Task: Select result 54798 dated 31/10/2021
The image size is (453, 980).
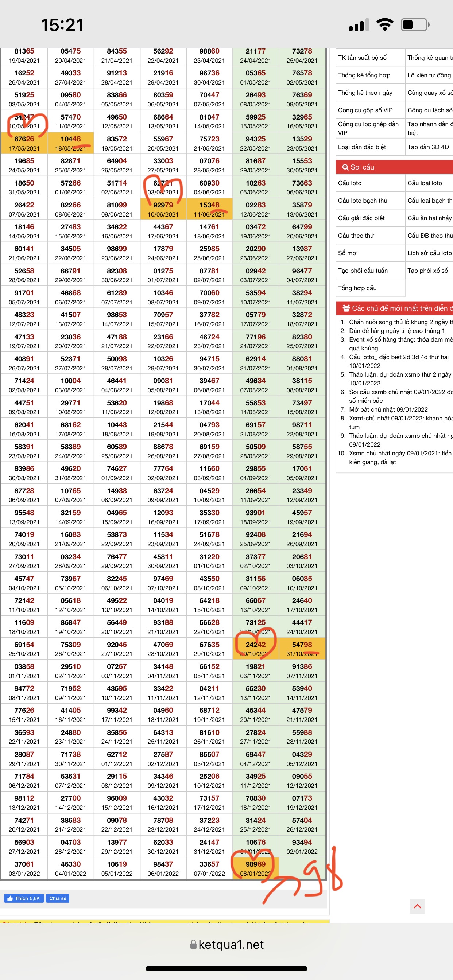Action: pyautogui.click(x=302, y=649)
